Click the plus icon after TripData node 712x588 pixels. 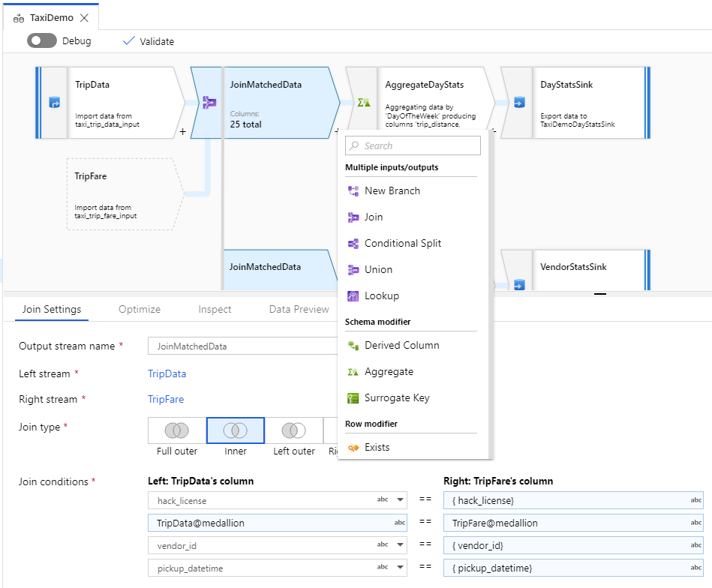[x=182, y=132]
